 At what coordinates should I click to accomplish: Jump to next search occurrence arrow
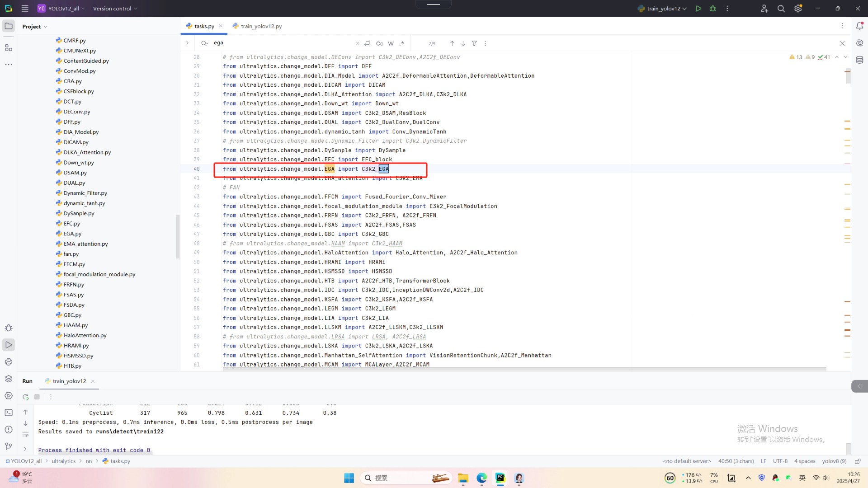463,43
